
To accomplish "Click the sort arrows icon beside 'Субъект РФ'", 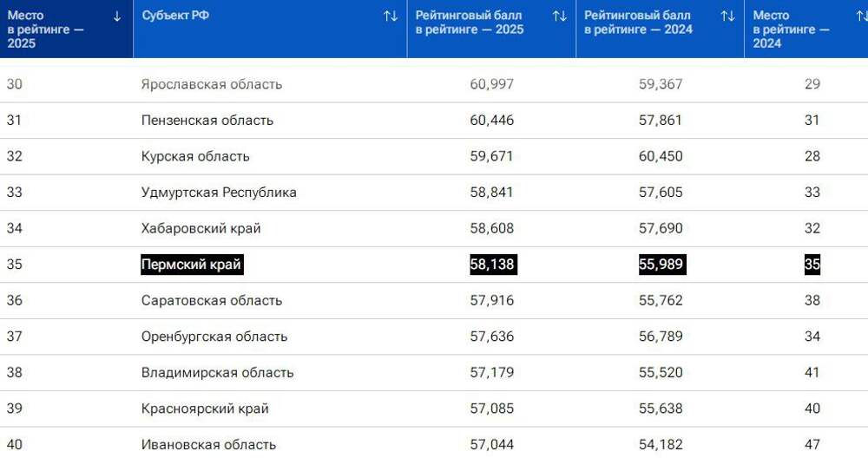I will coord(391,16).
